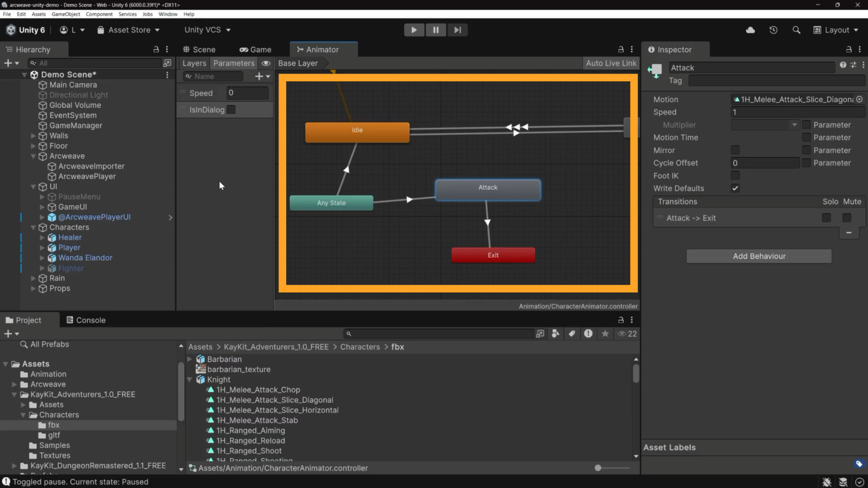
Task: Open the Animator panel three-dot menu
Action: click(632, 49)
